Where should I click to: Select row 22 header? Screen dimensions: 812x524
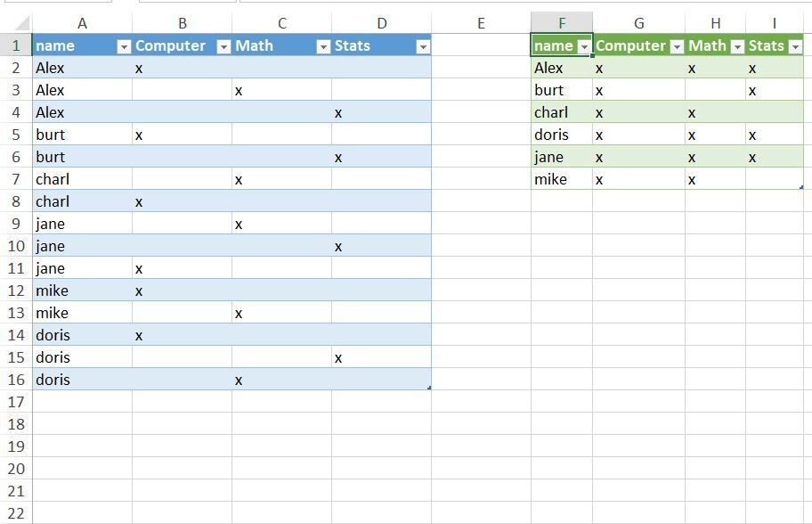tap(16, 513)
